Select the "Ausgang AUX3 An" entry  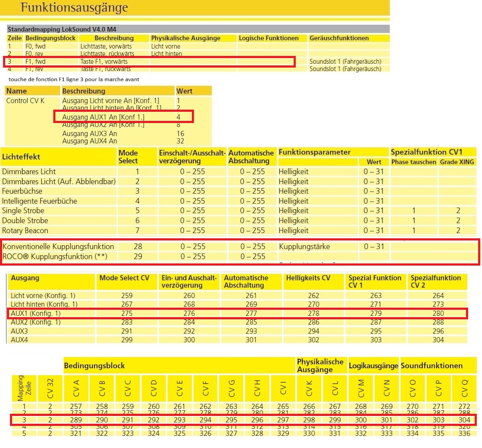coord(90,134)
